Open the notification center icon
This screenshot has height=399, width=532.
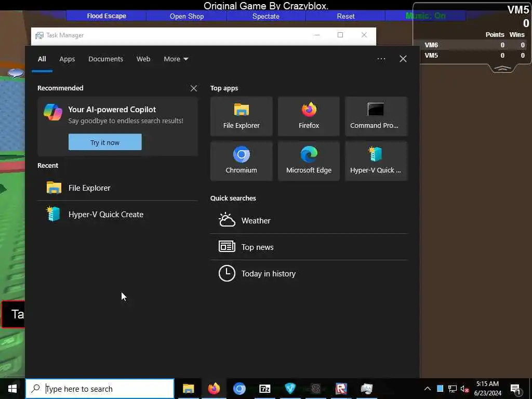point(515,389)
